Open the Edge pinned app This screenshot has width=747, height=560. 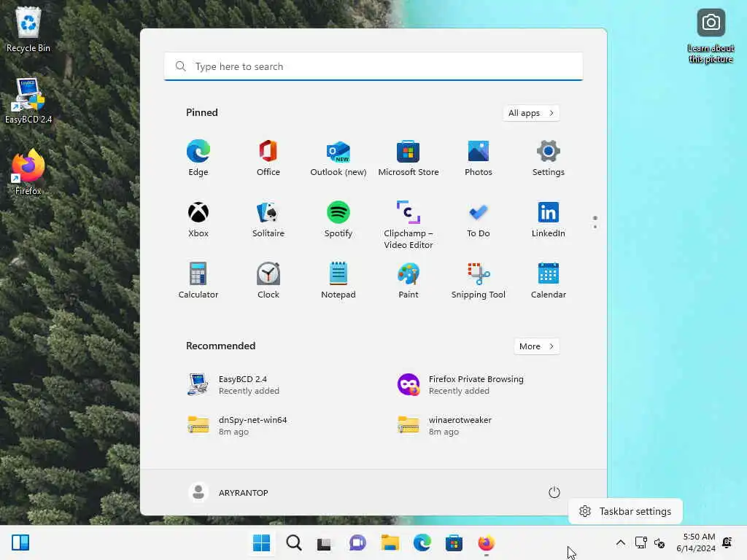point(198,158)
